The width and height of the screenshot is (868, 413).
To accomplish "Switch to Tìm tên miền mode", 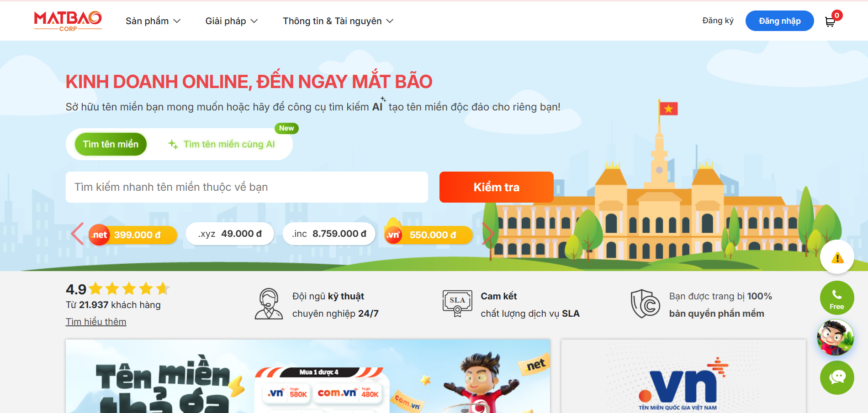I will pyautogui.click(x=111, y=144).
